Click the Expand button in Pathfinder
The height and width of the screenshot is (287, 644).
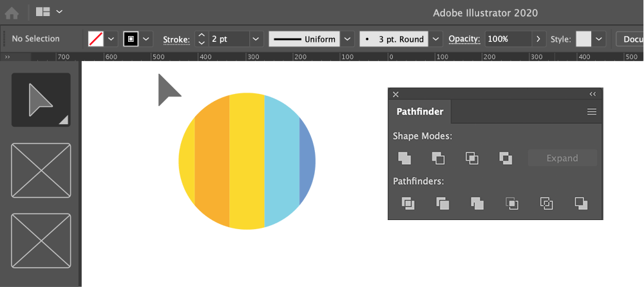tap(562, 158)
